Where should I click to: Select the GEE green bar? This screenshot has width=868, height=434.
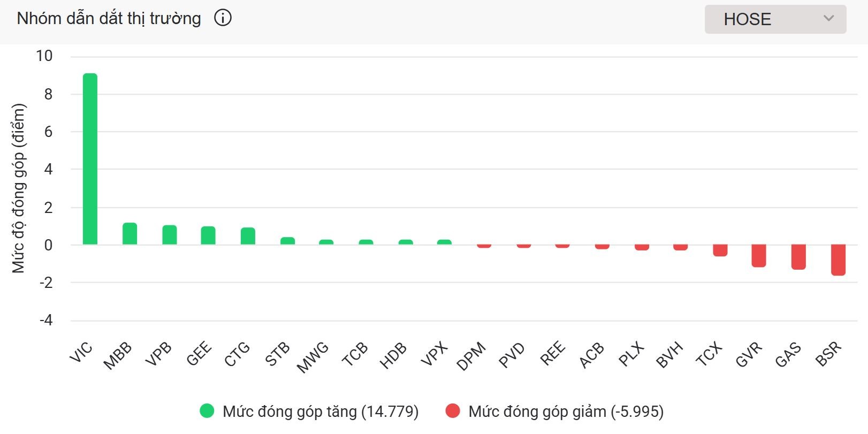[208, 235]
